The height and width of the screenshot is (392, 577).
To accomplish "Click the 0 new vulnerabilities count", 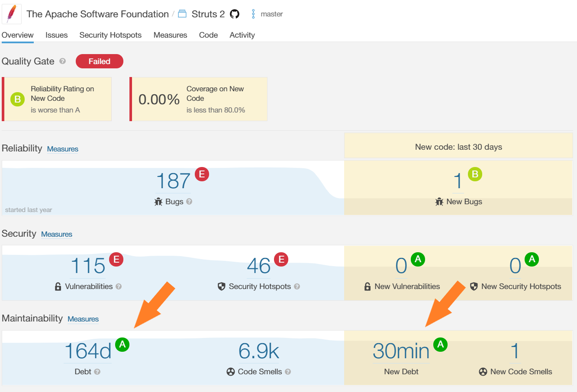I will pos(401,266).
